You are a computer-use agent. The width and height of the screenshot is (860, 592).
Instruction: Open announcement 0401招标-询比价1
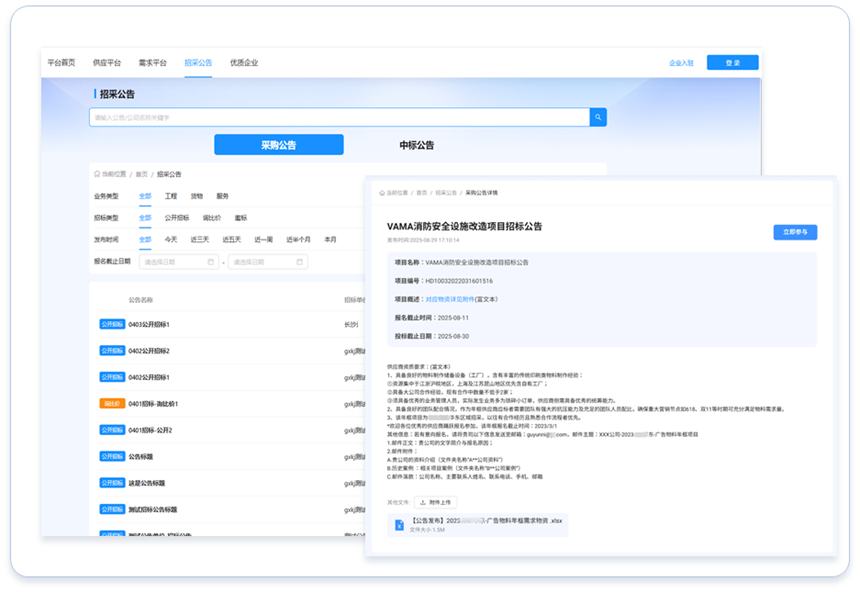[153, 404]
